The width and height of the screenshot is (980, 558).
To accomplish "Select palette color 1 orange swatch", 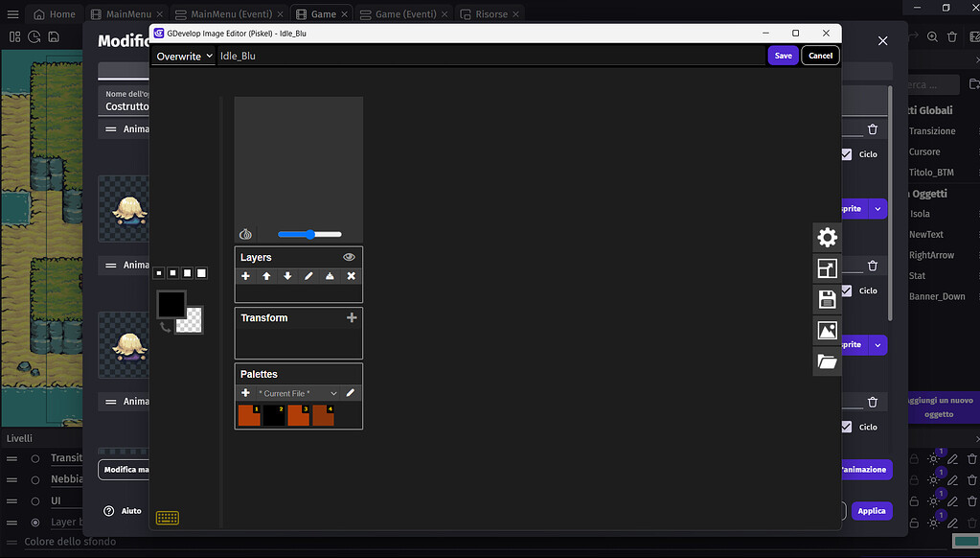I will point(249,415).
